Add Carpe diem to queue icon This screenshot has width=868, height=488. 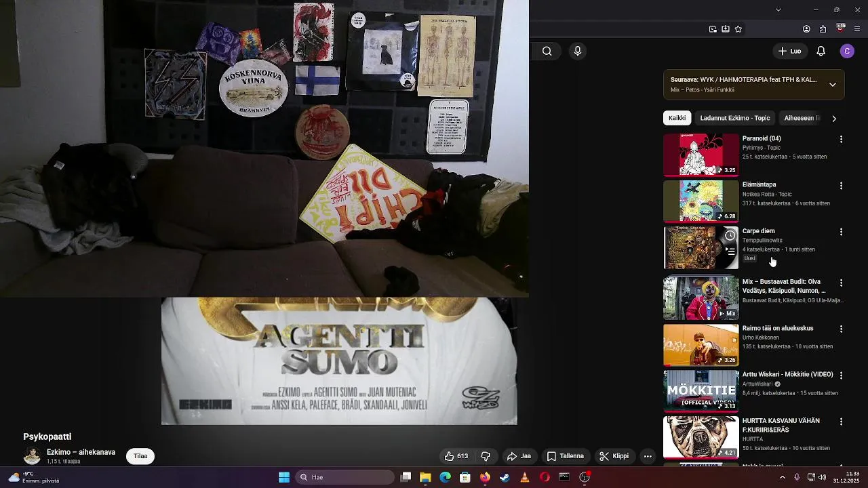click(730, 251)
